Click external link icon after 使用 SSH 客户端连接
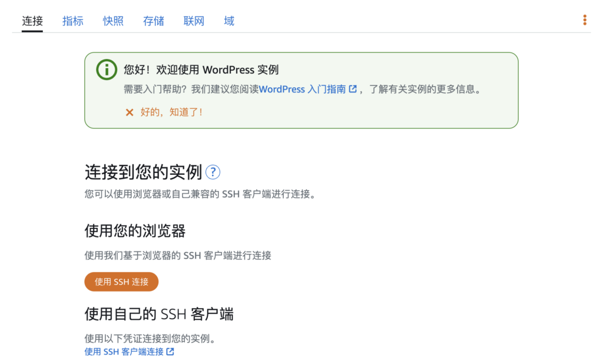Viewport: 603px width, 364px height. coord(170,352)
